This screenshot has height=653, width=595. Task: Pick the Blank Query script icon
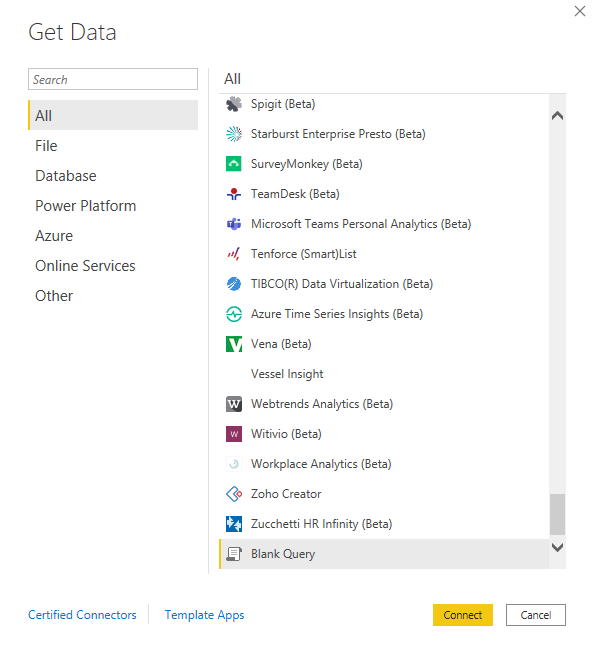coord(234,554)
